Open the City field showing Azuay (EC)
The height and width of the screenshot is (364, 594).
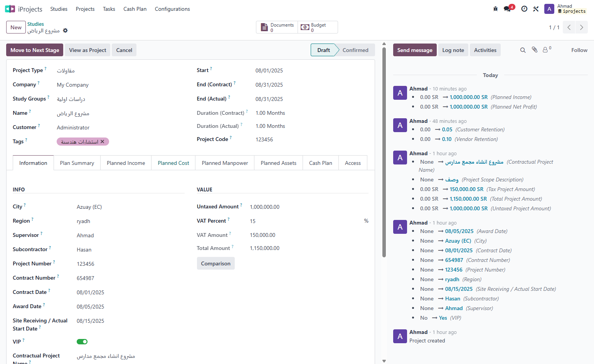point(130,207)
